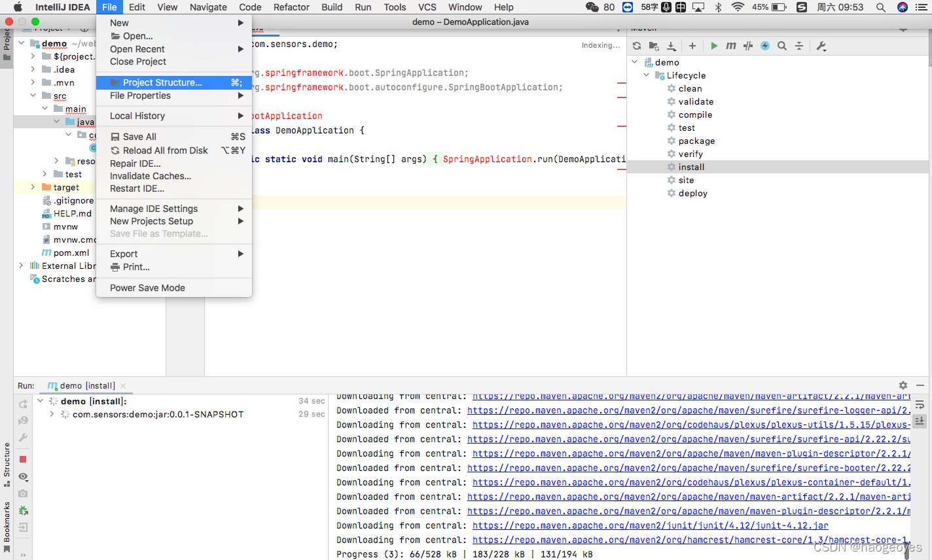The height and width of the screenshot is (560, 932).
Task: Click WeChat icon in menu bar
Action: coord(592,7)
